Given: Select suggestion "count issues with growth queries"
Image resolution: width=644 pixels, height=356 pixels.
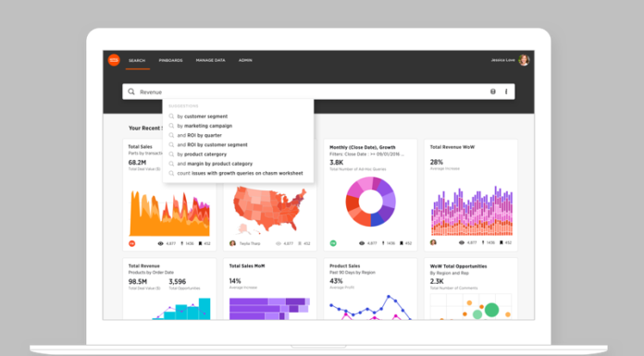Looking at the screenshot, I should pos(240,173).
